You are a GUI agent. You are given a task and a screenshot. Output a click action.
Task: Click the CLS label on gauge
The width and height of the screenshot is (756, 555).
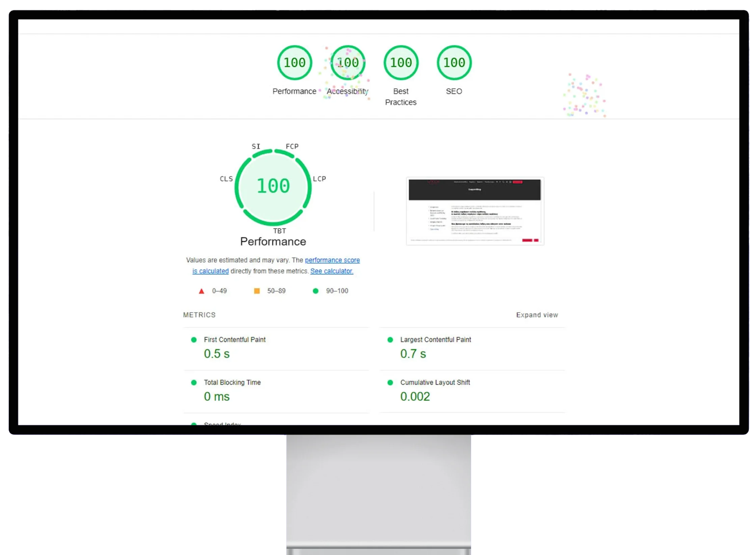pyautogui.click(x=226, y=179)
